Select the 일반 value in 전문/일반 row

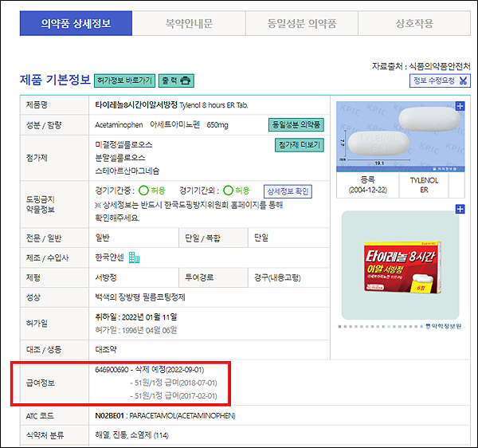tap(102, 238)
